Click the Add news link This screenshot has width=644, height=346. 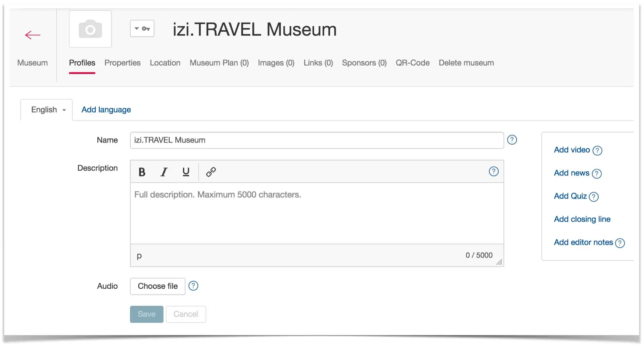pos(571,173)
